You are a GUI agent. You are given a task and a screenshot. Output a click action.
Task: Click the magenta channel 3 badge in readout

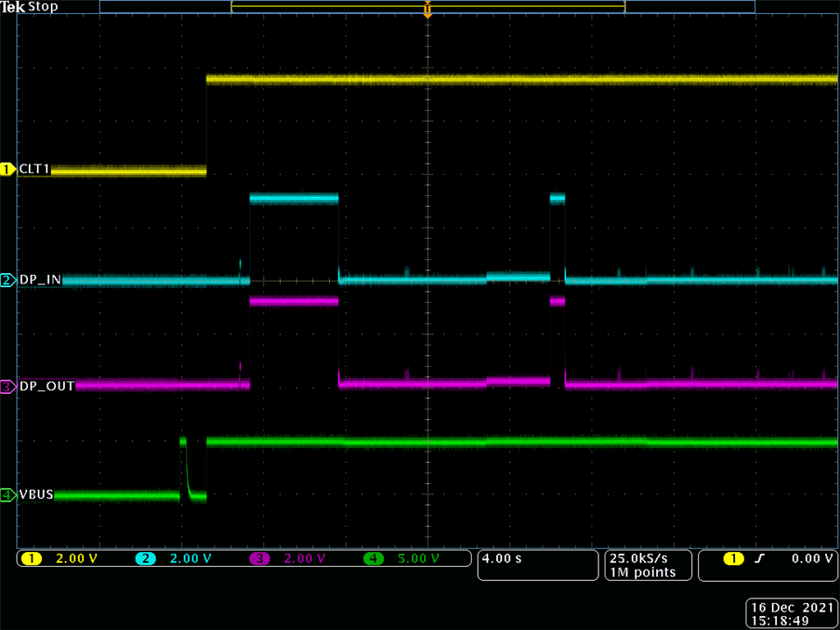pyautogui.click(x=259, y=559)
